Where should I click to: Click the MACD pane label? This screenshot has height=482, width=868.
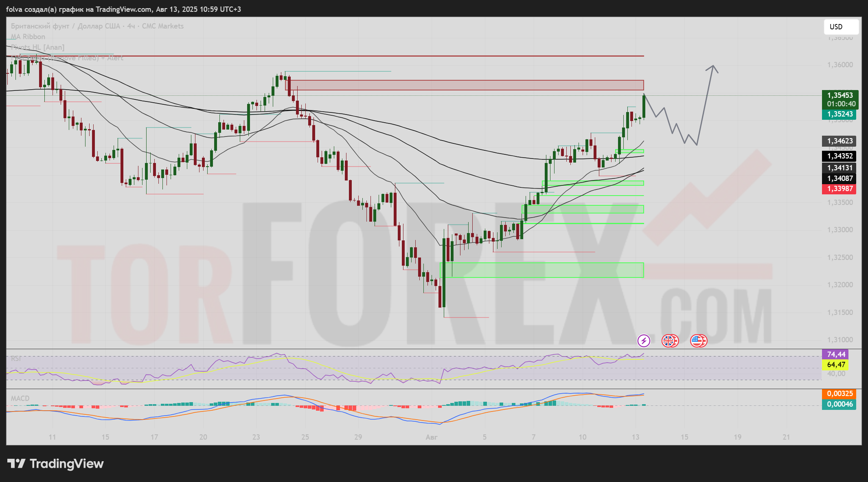(x=20, y=398)
